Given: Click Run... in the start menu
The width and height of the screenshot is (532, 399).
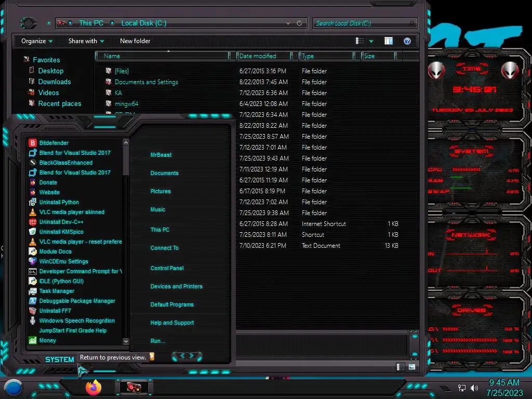Looking at the screenshot, I should (x=158, y=341).
